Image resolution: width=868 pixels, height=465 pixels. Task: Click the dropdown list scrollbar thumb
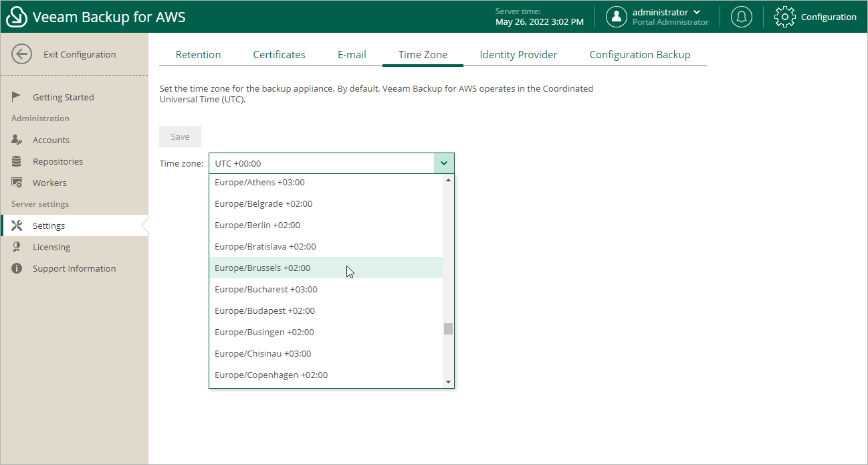tap(448, 329)
